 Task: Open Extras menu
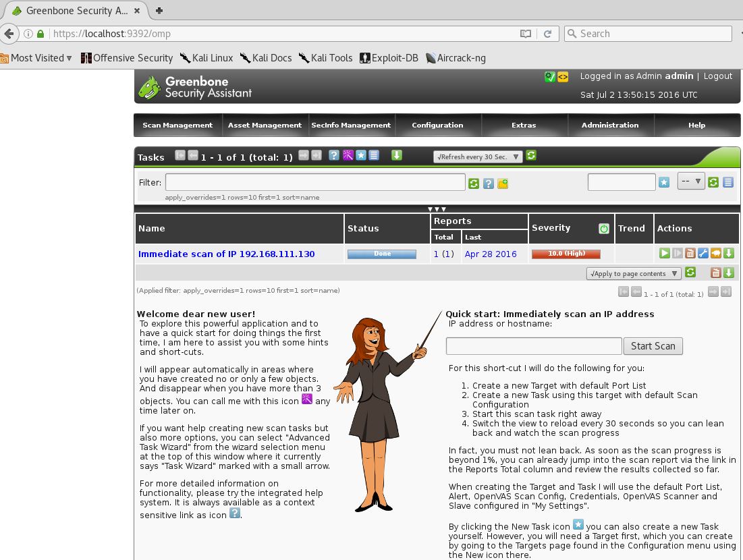coord(524,125)
